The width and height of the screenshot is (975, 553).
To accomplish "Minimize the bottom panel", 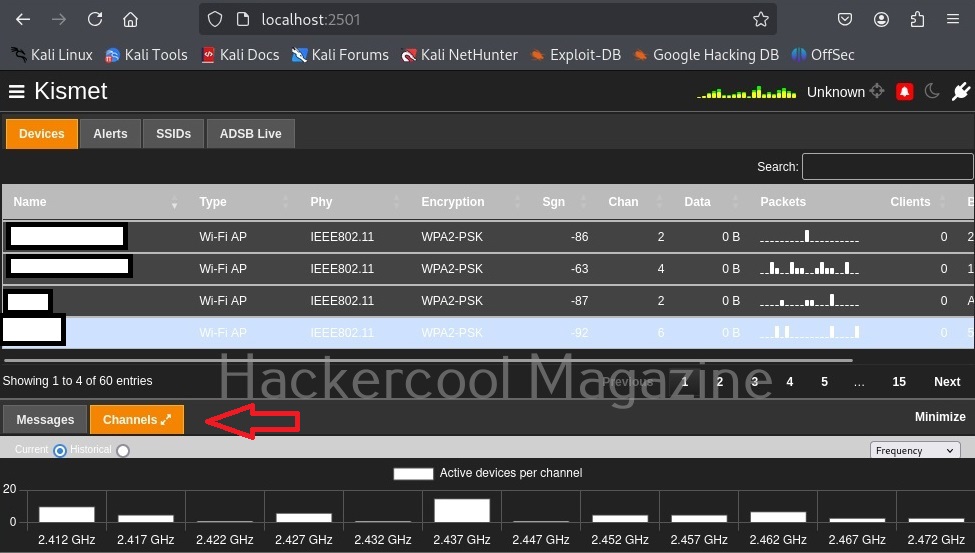I will coord(940,417).
